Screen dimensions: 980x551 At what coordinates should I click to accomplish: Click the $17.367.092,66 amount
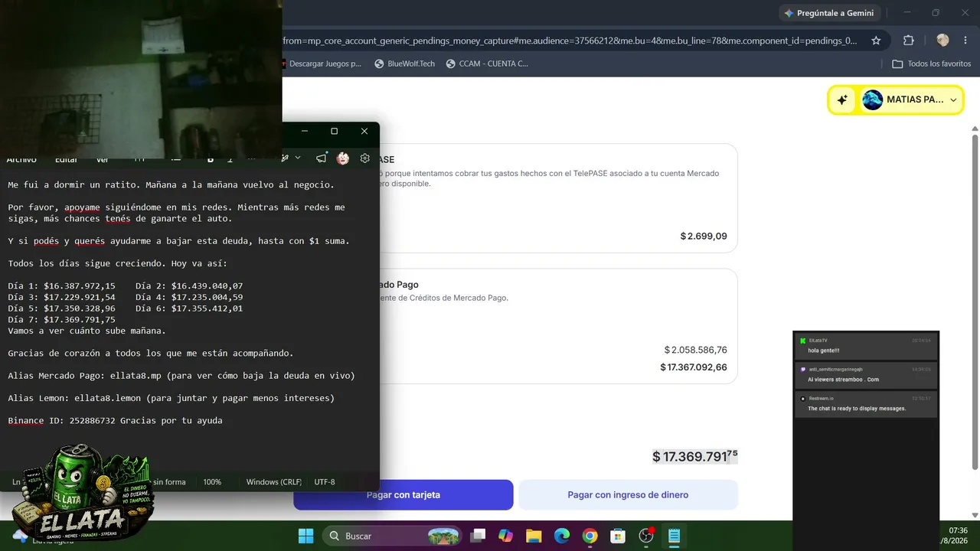694,367
